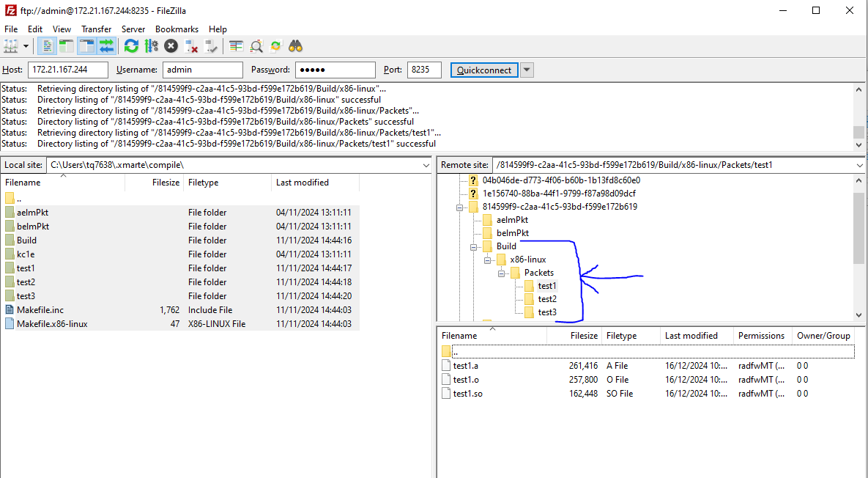Open the Bookmarks menu
Screen dimensions: 868x478
point(177,29)
